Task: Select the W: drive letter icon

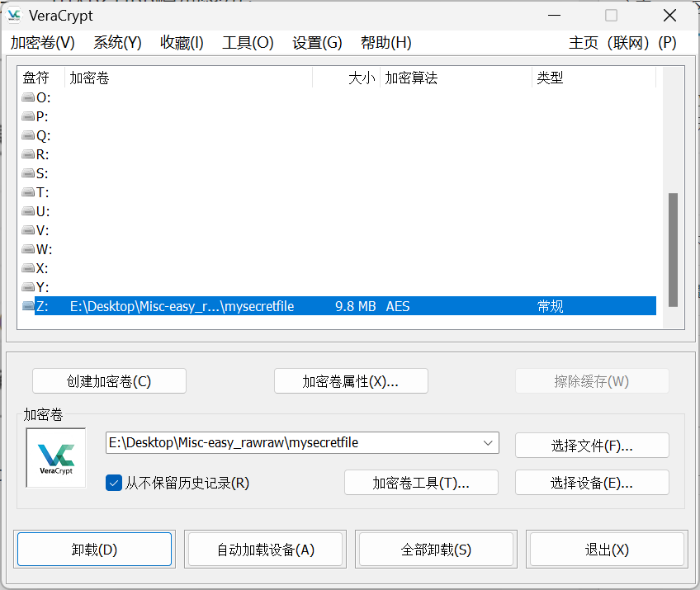Action: [29, 249]
